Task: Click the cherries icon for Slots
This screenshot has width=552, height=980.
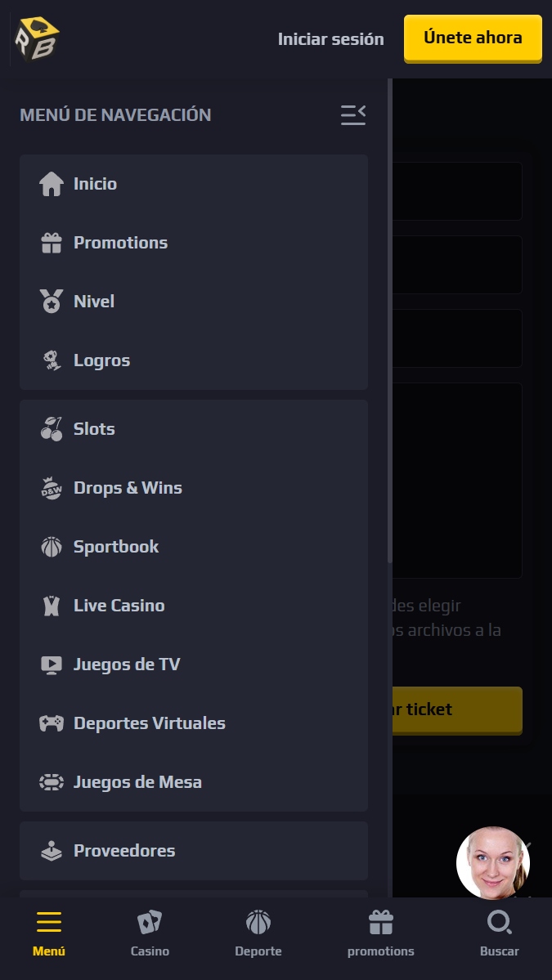Action: point(52,429)
